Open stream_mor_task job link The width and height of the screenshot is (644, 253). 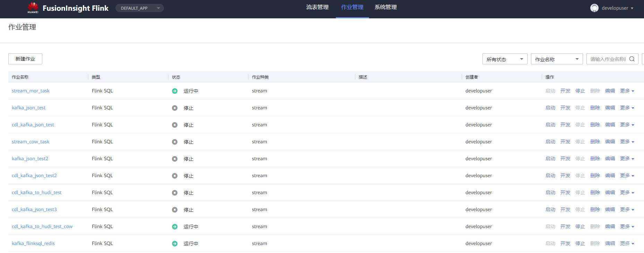[x=31, y=91]
